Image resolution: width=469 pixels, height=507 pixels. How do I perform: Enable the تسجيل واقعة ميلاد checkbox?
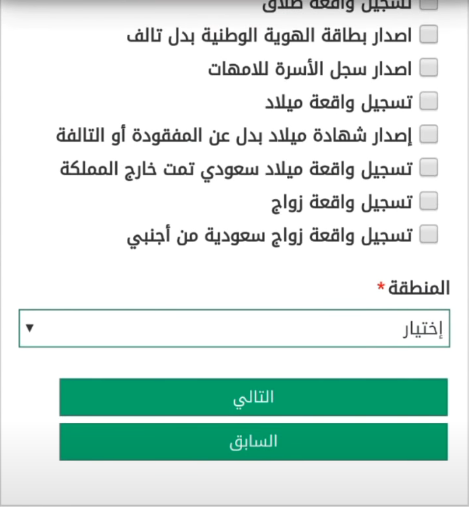tap(429, 101)
